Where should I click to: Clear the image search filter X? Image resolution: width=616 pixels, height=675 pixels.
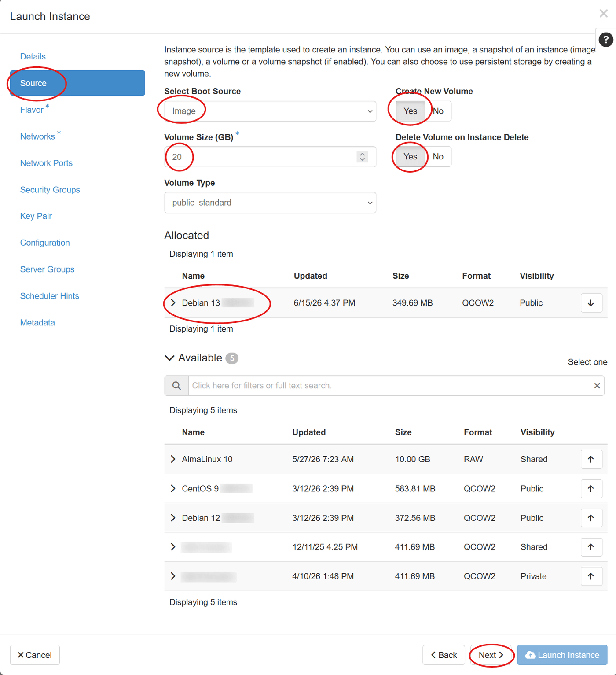[x=597, y=386]
